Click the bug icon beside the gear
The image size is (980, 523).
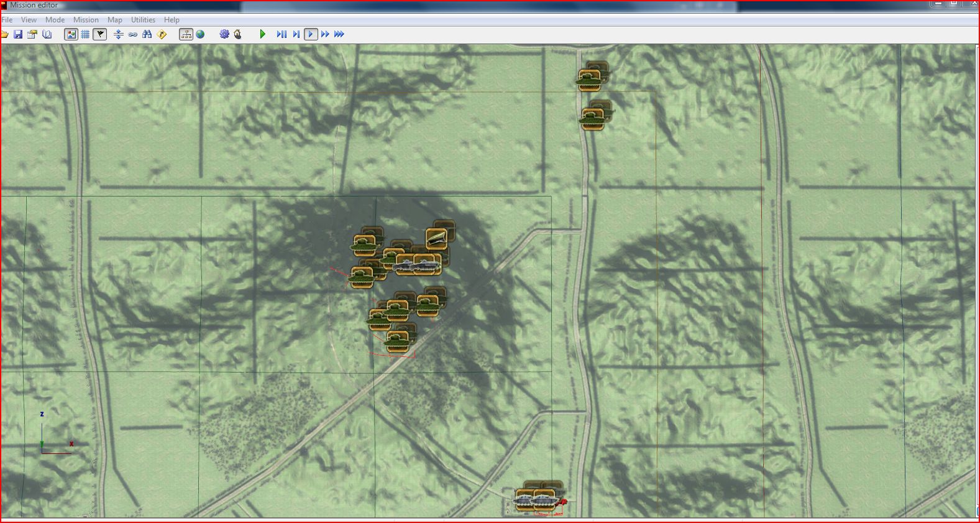(238, 34)
